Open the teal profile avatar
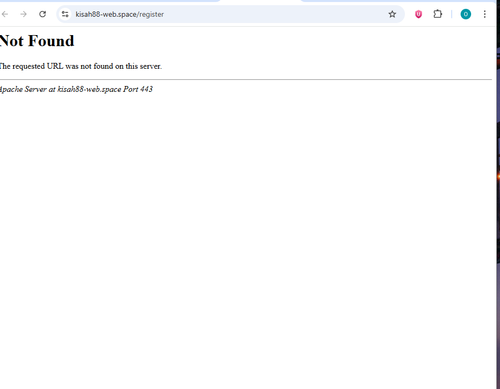 pos(466,14)
